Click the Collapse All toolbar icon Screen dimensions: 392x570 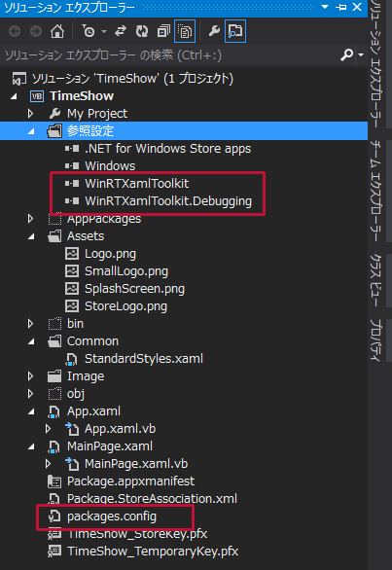click(x=163, y=31)
